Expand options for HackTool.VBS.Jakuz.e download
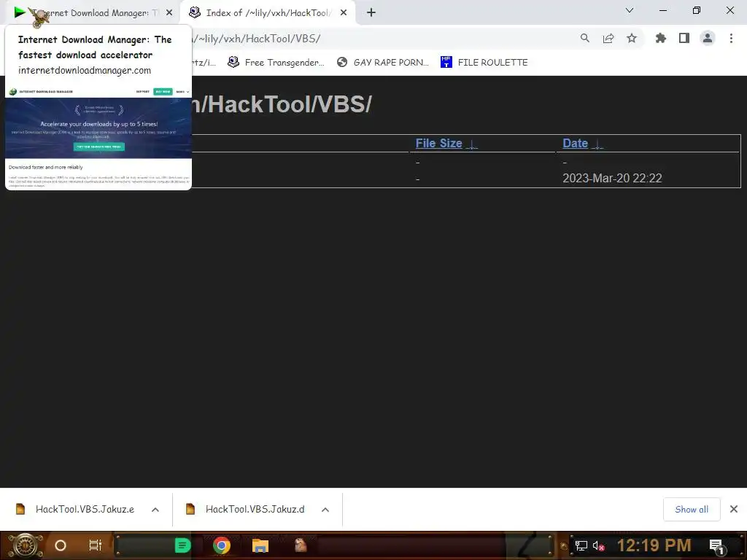747x560 pixels. 155,510
